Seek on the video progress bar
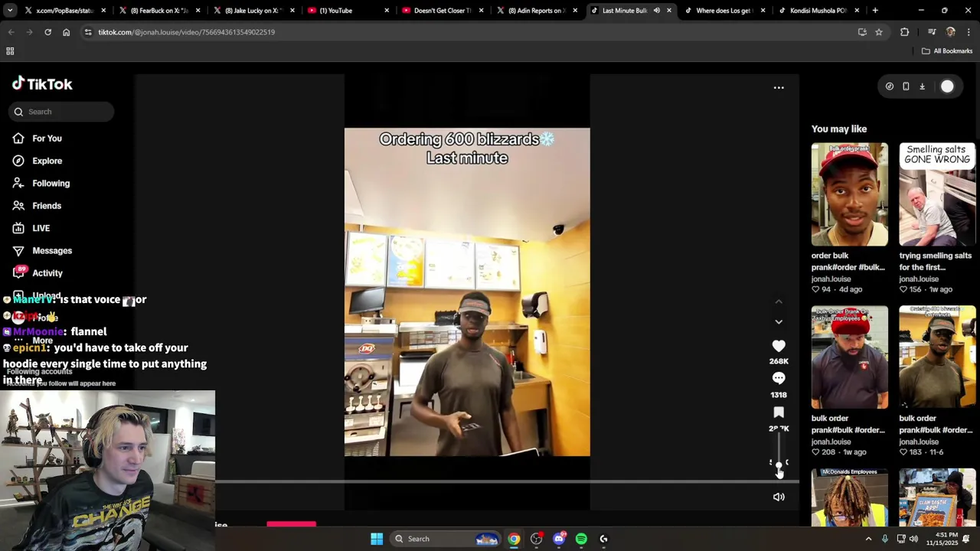 tap(507, 482)
